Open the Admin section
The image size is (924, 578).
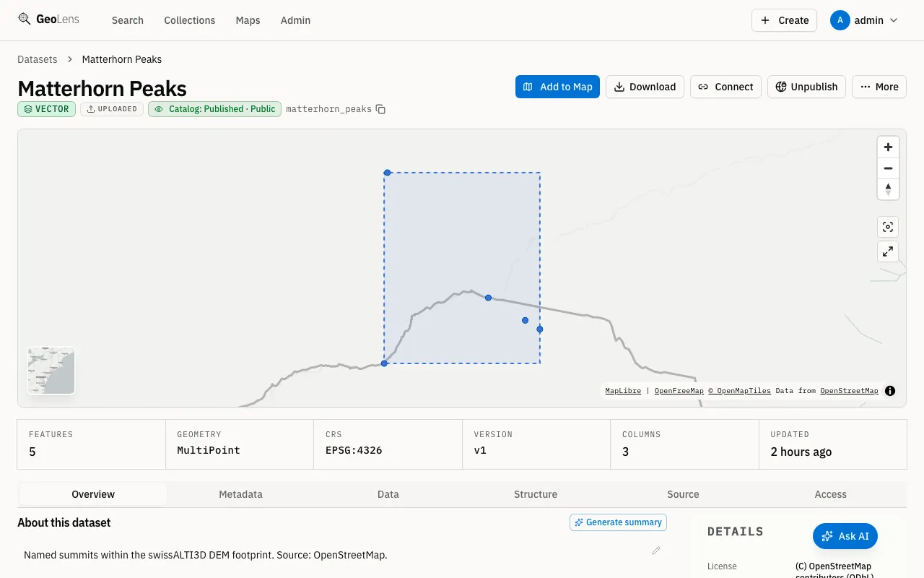(295, 20)
